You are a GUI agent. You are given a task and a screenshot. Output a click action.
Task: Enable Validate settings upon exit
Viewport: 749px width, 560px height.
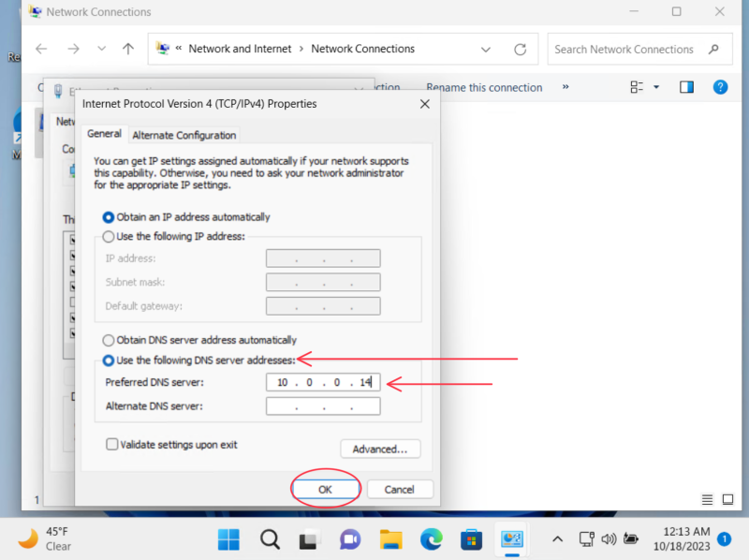[x=111, y=444]
